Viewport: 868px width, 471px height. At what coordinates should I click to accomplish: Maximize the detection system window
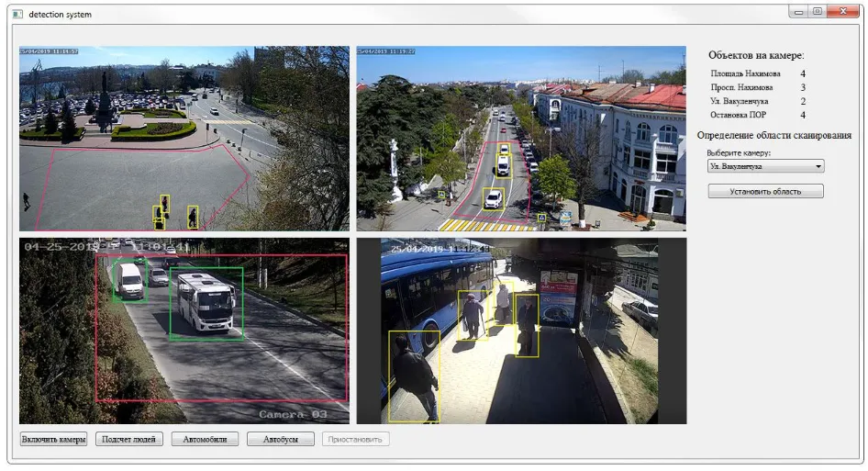pos(816,11)
